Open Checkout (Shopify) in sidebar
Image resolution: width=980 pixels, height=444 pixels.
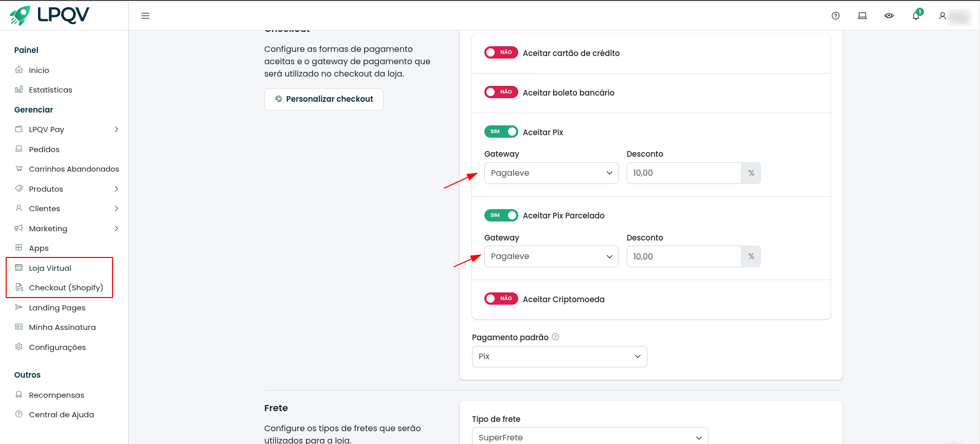coord(66,288)
